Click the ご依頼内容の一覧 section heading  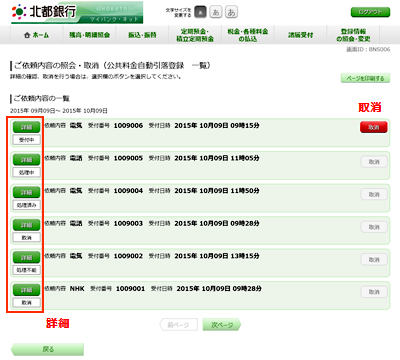42,99
